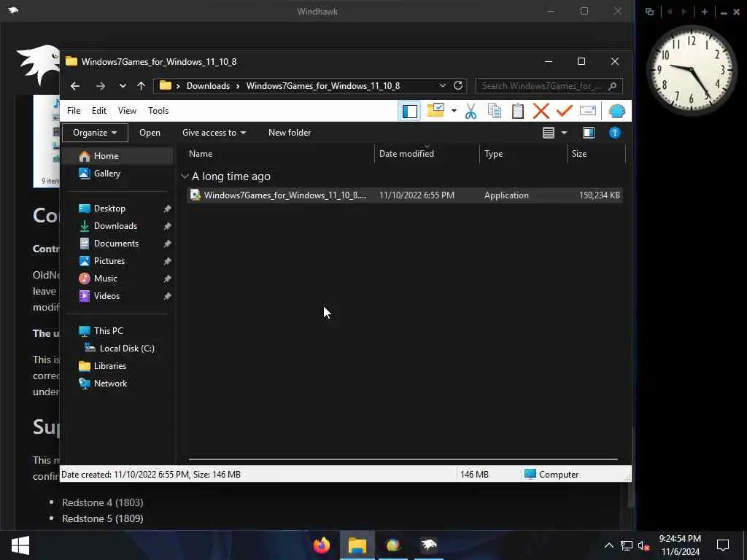
Task: Open the View menu
Action: click(x=127, y=111)
